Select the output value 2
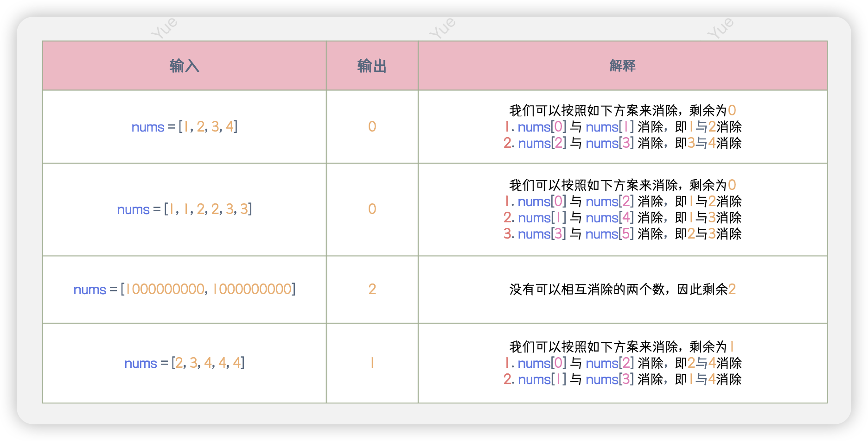 tap(372, 289)
